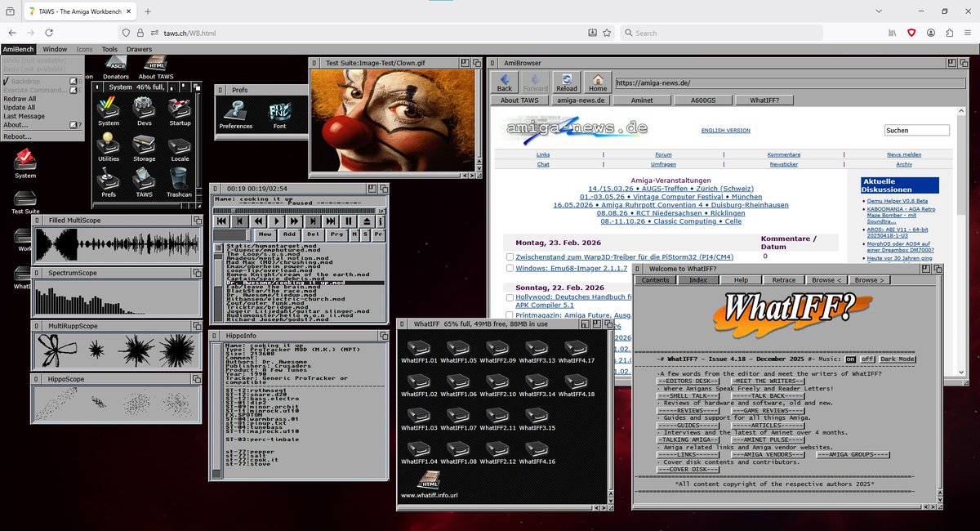Open the Font icon in Prefs window
This screenshot has width=980, height=531.
tap(279, 114)
